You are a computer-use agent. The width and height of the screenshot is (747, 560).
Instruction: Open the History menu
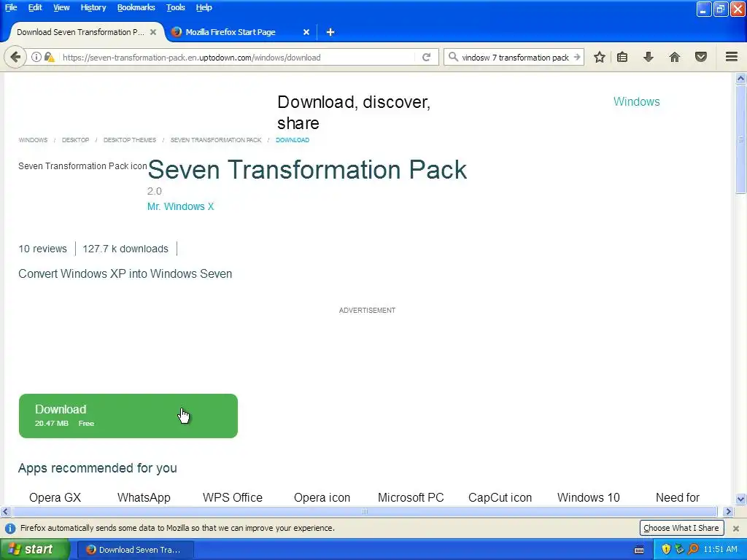(x=93, y=7)
